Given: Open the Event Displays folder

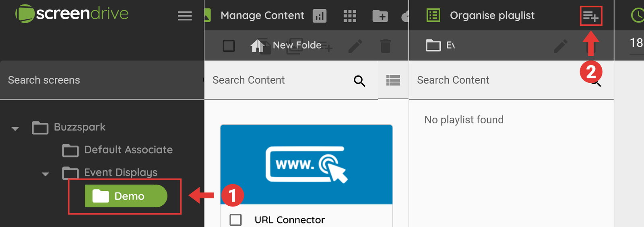Looking at the screenshot, I should 120,172.
